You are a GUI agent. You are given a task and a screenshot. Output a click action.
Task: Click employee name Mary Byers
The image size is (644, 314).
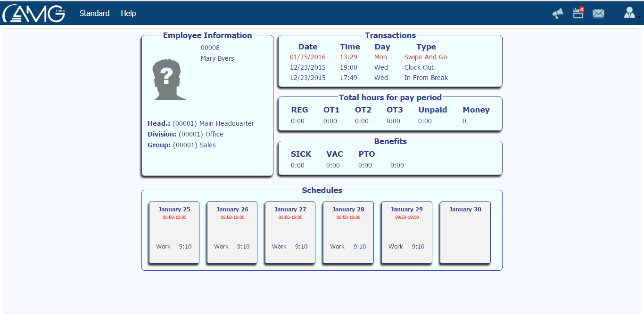(x=217, y=58)
